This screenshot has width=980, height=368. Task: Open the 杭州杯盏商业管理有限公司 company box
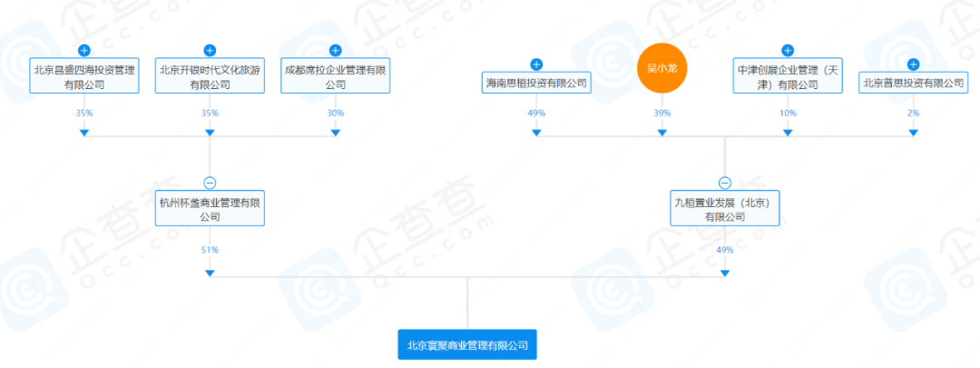210,209
